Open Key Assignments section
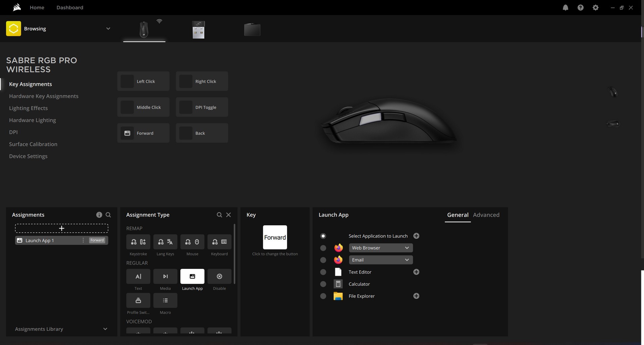This screenshot has width=644, height=345. click(x=31, y=84)
